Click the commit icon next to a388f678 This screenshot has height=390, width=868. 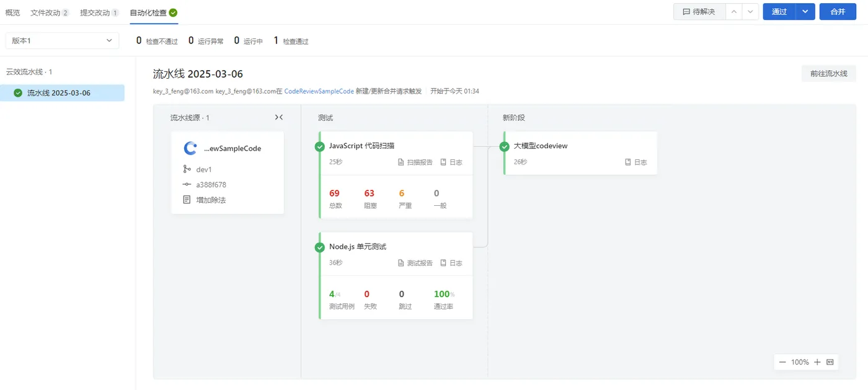[x=187, y=184]
